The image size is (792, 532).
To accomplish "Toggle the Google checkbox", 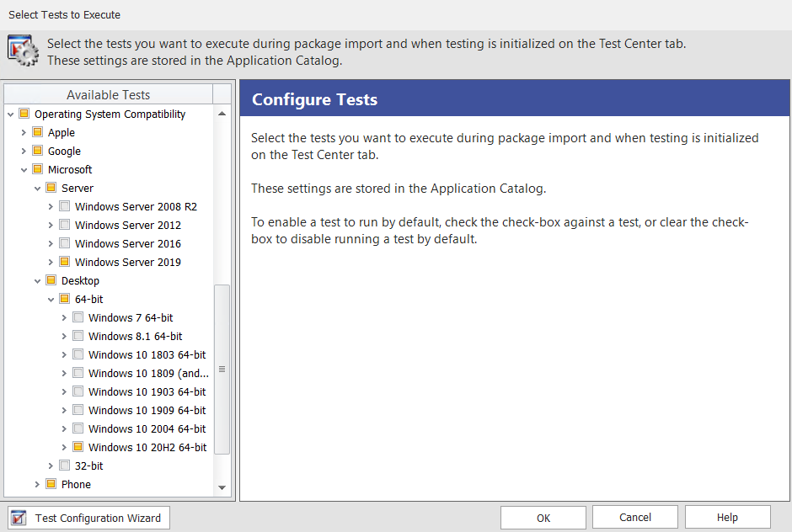I will [x=38, y=151].
